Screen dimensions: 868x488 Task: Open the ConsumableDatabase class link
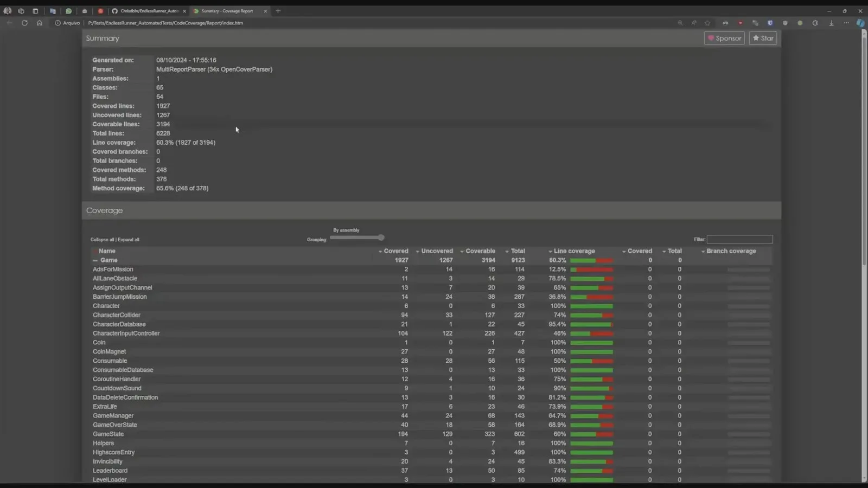[123, 370]
